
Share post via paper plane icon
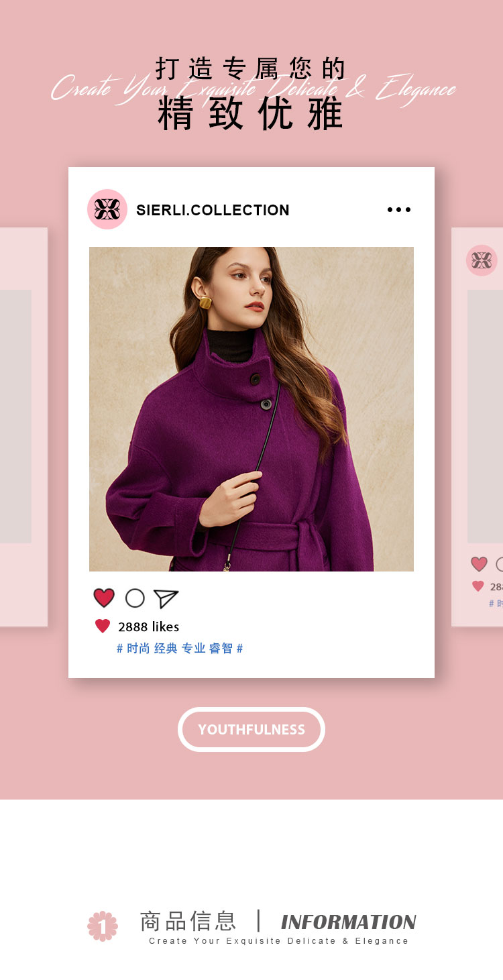tap(166, 598)
